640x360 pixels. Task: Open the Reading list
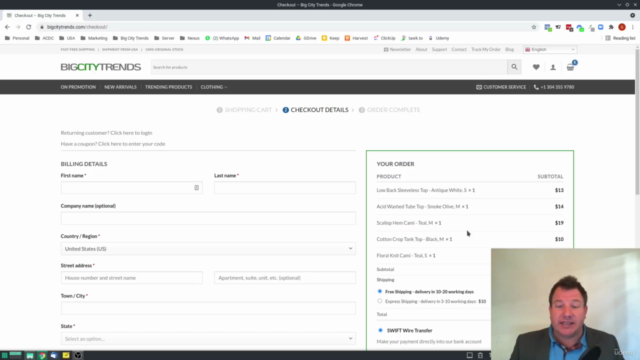coord(620,38)
